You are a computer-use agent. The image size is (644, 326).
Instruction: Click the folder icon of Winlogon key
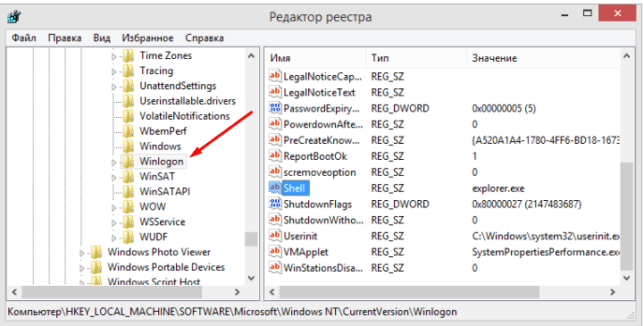129,162
